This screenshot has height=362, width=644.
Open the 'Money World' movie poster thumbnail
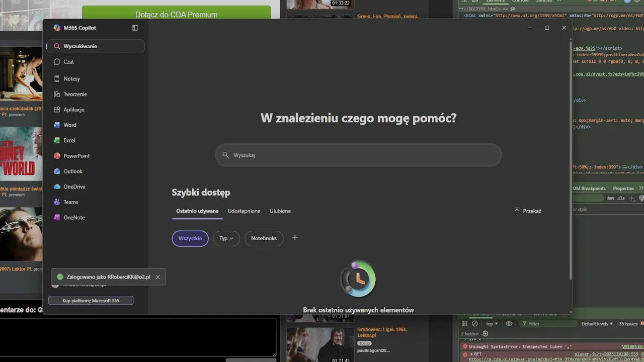pyautogui.click(x=21, y=154)
